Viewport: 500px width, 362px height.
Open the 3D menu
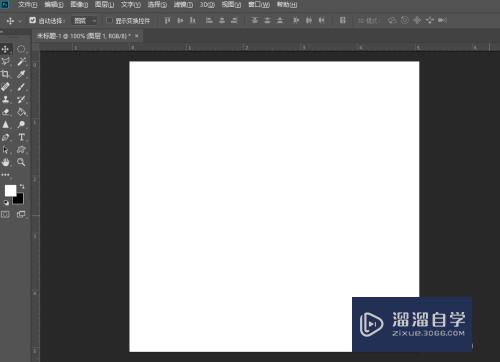tap(207, 5)
